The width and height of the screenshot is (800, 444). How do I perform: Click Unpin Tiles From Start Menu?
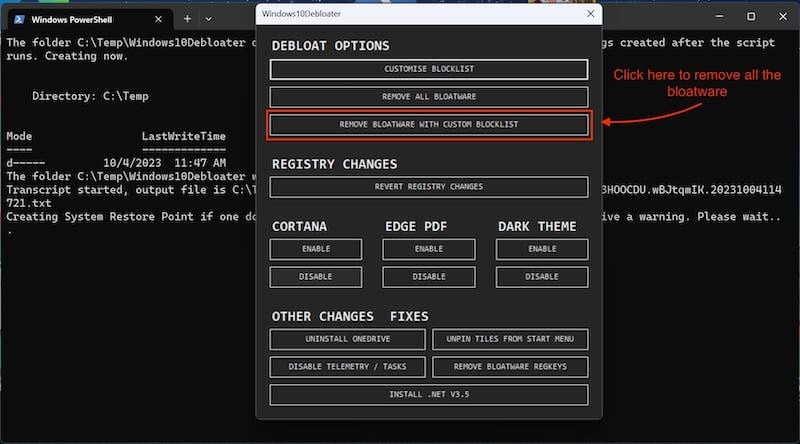coord(510,339)
